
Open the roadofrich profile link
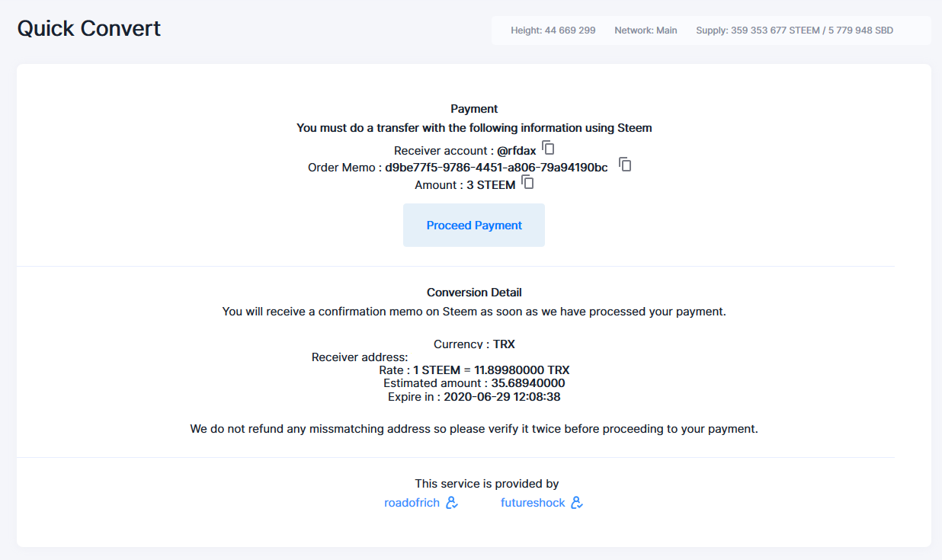[412, 503]
